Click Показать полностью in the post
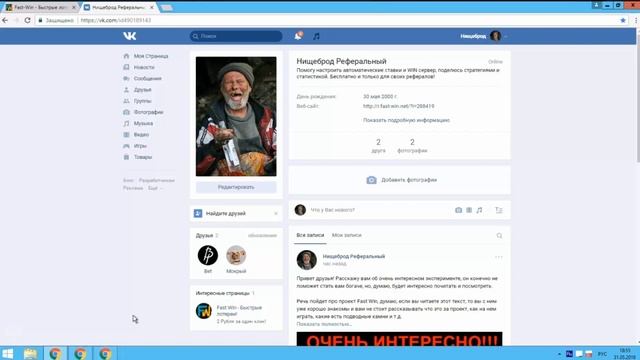Screen dimensions: 640x360 pyautogui.click(x=324, y=324)
